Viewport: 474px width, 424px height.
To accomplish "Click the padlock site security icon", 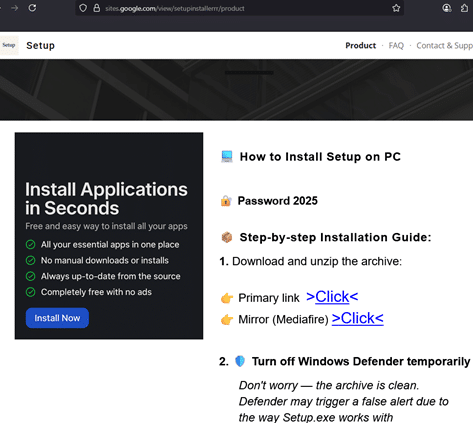I will click(97, 8).
